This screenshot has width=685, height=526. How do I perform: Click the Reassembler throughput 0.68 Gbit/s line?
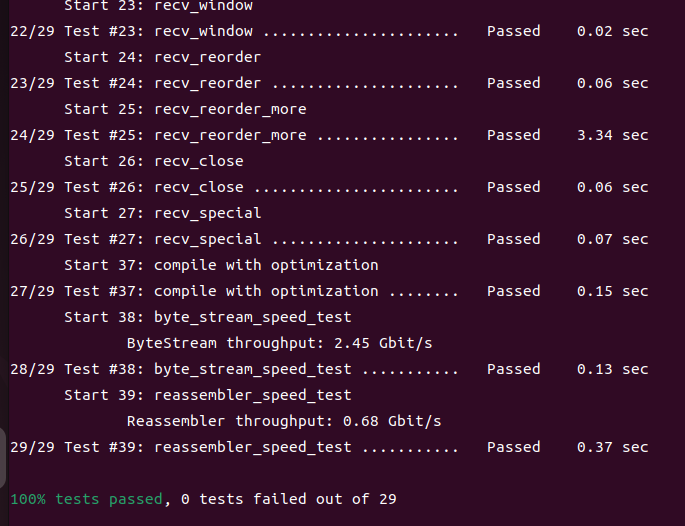[283, 421]
